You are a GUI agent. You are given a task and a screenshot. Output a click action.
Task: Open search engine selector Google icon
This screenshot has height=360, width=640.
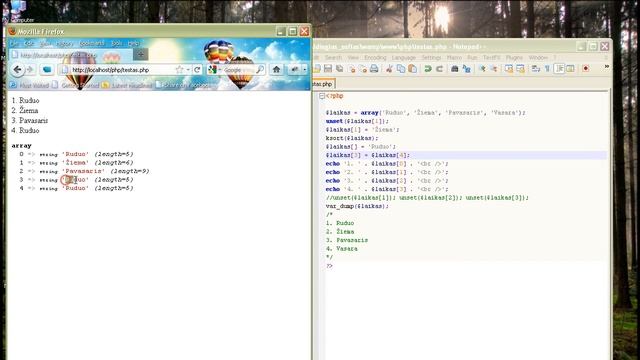coord(212,70)
